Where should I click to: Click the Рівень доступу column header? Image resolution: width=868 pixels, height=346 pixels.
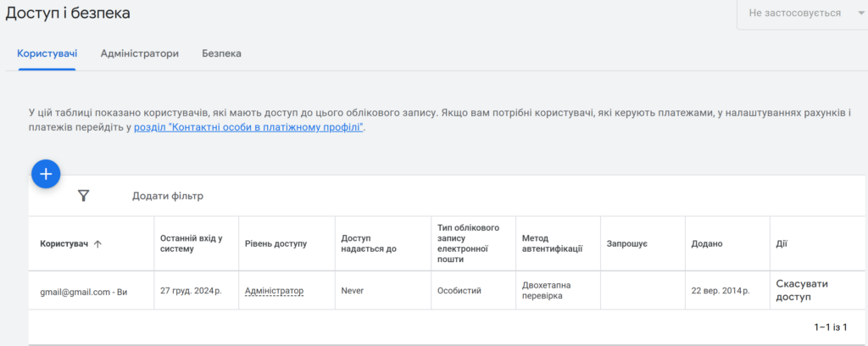point(275,244)
